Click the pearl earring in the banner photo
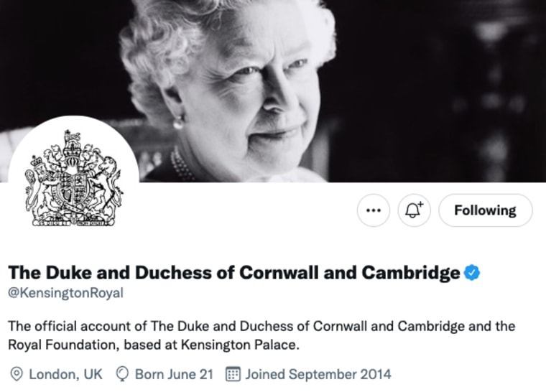This screenshot has height=392, width=546. coord(178,123)
